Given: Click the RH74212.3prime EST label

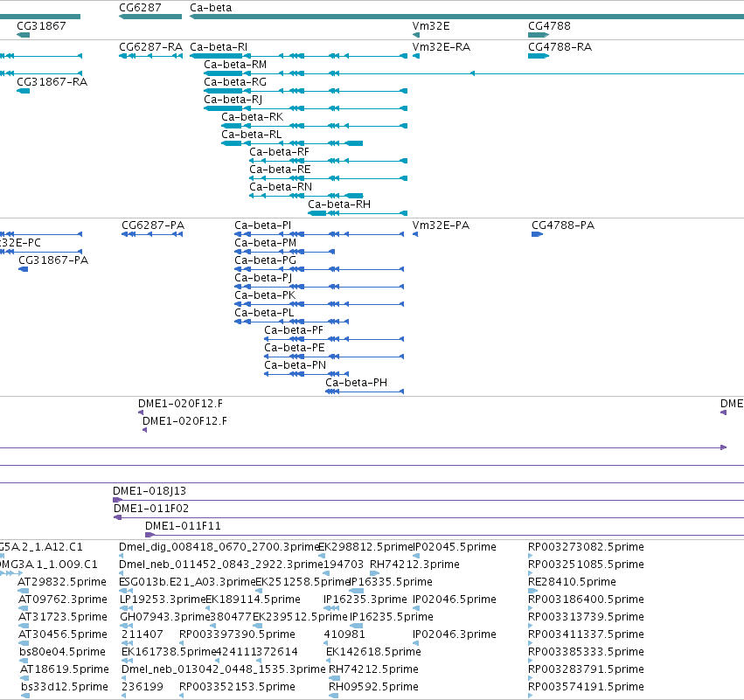Looking at the screenshot, I should pos(414,565).
